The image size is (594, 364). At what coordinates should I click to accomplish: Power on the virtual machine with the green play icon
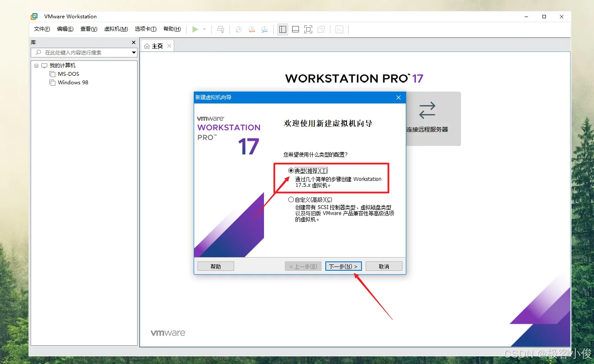[195, 29]
